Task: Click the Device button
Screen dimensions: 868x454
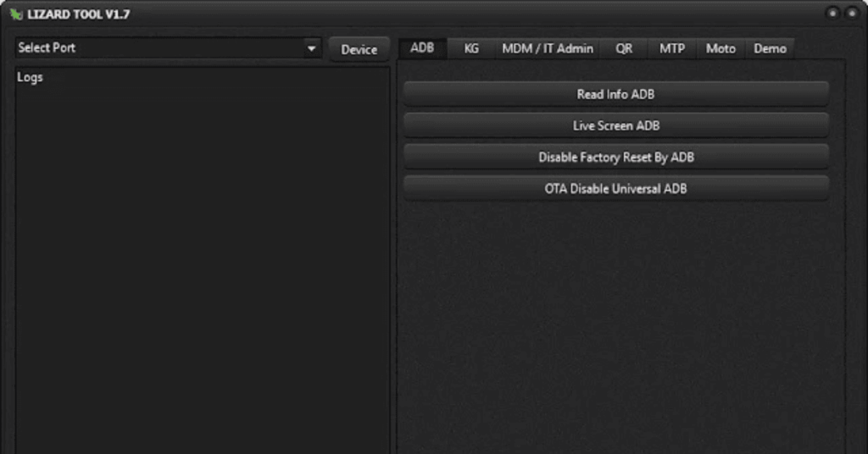Action: click(359, 49)
